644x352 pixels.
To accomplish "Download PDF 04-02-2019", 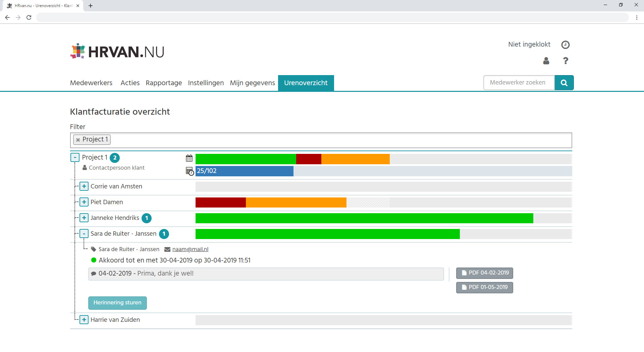I will click(485, 273).
